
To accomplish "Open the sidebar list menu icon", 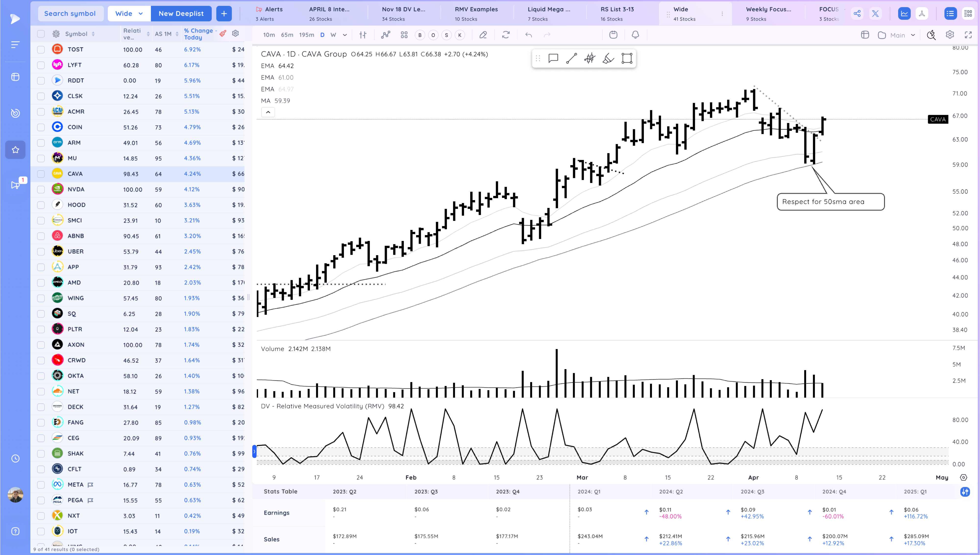I will point(15,45).
